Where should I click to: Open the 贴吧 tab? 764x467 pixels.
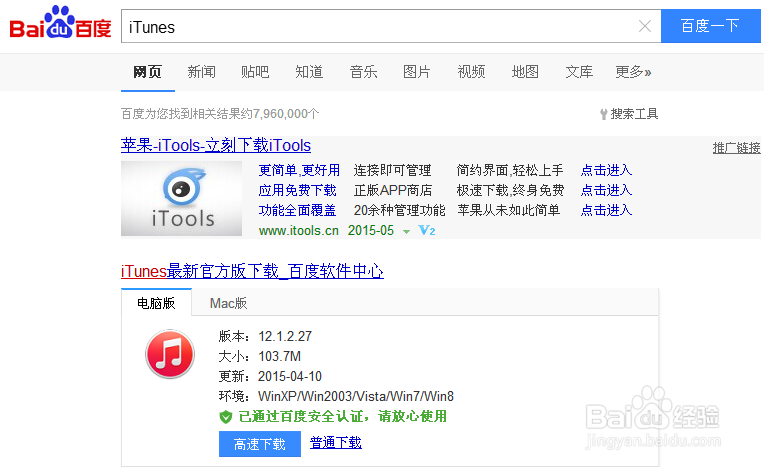255,72
